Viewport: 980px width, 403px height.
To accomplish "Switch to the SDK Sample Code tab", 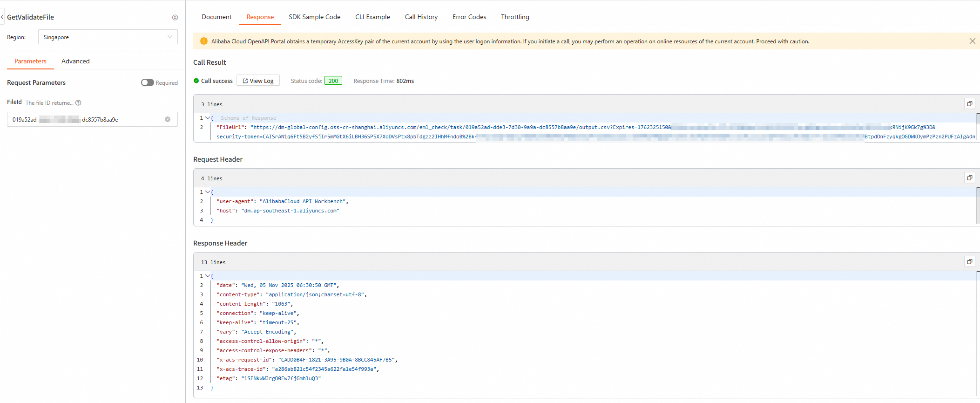I will (x=314, y=17).
